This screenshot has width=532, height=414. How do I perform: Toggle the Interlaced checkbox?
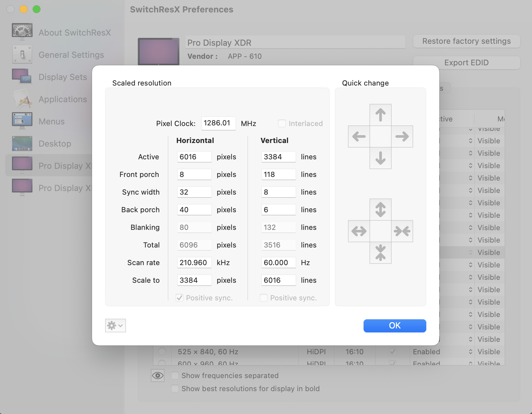coord(282,123)
